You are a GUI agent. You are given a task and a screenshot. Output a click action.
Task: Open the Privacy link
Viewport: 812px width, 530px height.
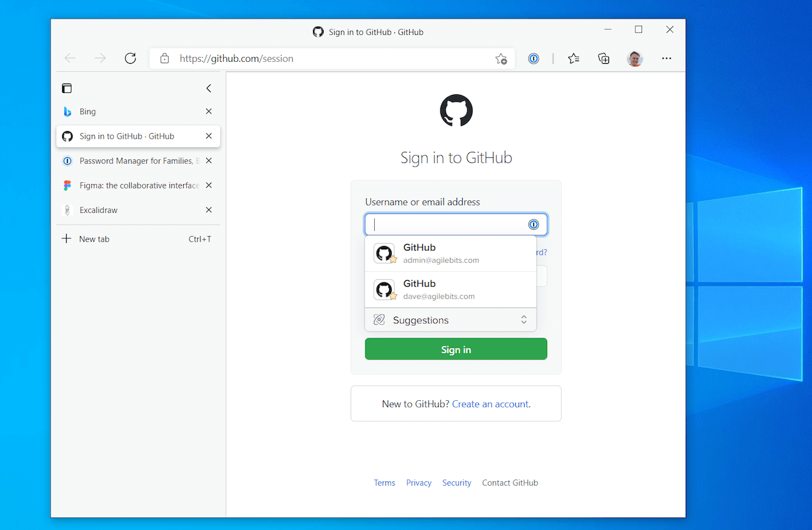(x=418, y=483)
